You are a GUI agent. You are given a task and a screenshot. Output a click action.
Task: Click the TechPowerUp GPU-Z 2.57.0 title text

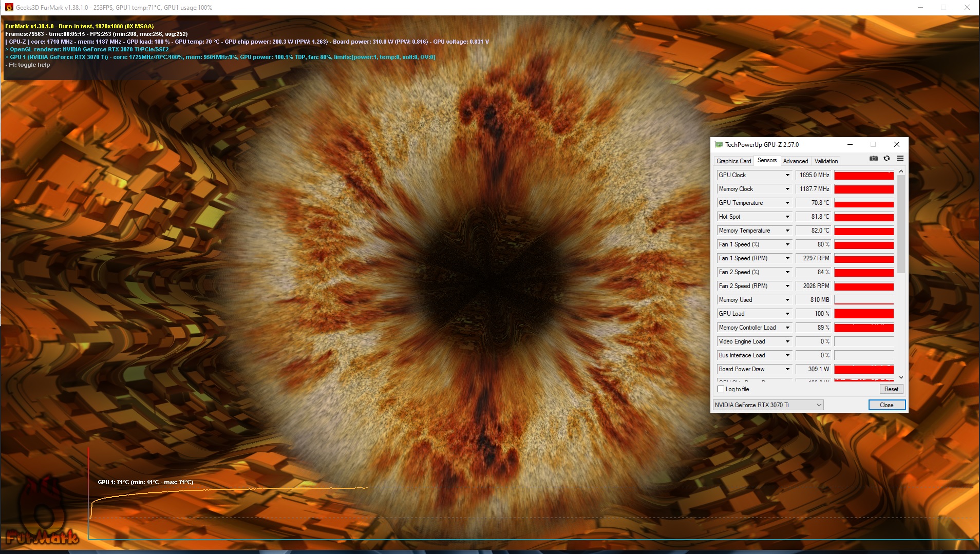[762, 145]
